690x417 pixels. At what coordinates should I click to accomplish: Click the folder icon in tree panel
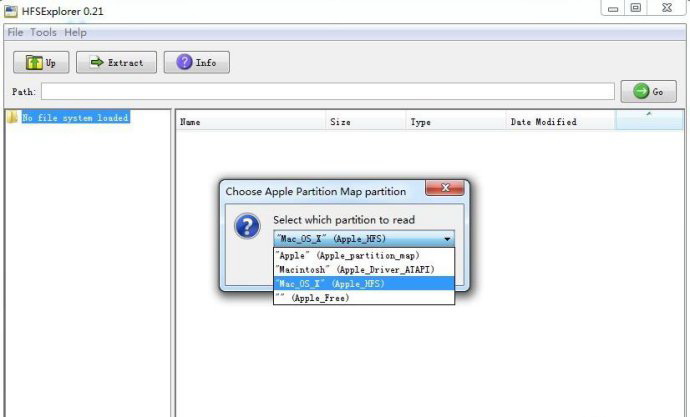(x=12, y=118)
